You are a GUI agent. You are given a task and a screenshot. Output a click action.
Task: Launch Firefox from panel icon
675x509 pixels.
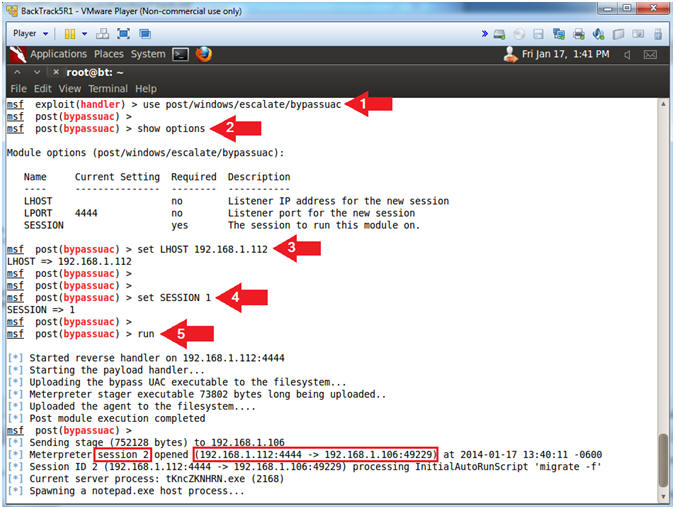click(204, 54)
